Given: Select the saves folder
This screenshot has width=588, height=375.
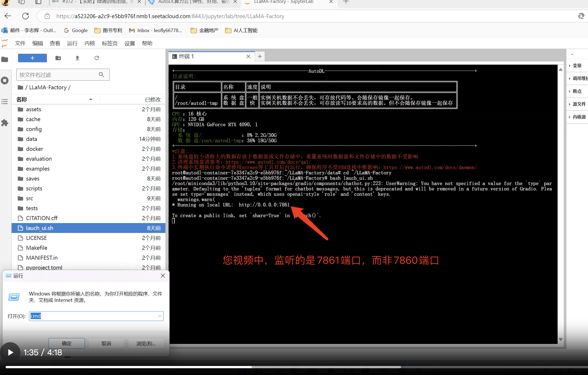Looking at the screenshot, I should pos(88,178).
